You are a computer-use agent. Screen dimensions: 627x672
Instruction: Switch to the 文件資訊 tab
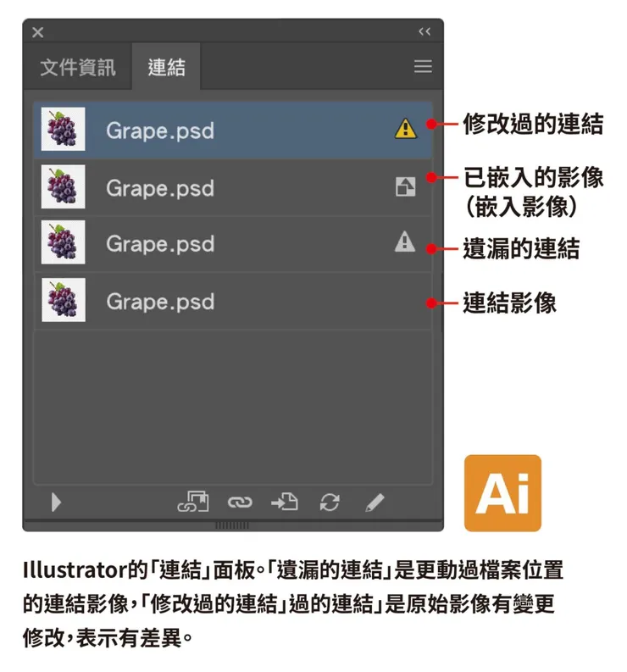(78, 67)
